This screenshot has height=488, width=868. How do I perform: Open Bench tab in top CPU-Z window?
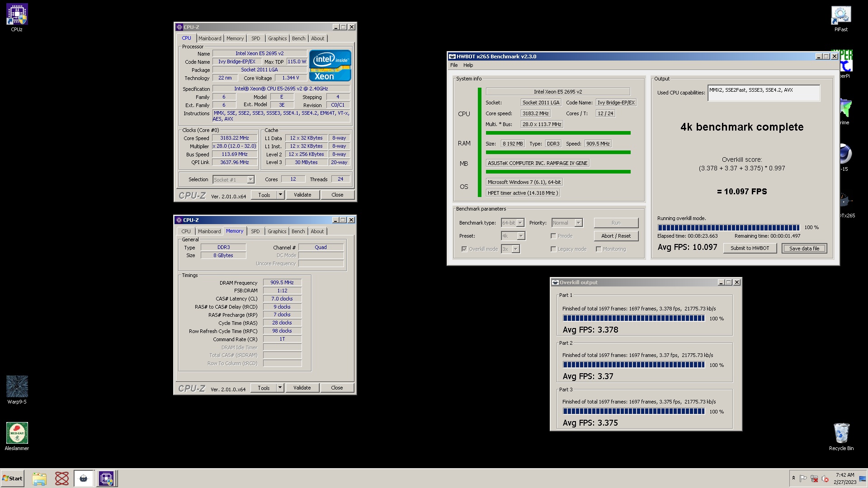(x=298, y=38)
